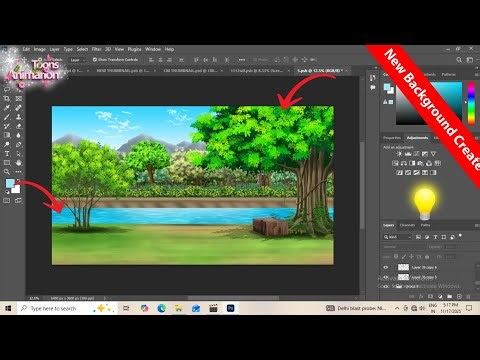Select the Rectangle shape tool
Viewport: 480px width, 360px height.
tap(7, 163)
